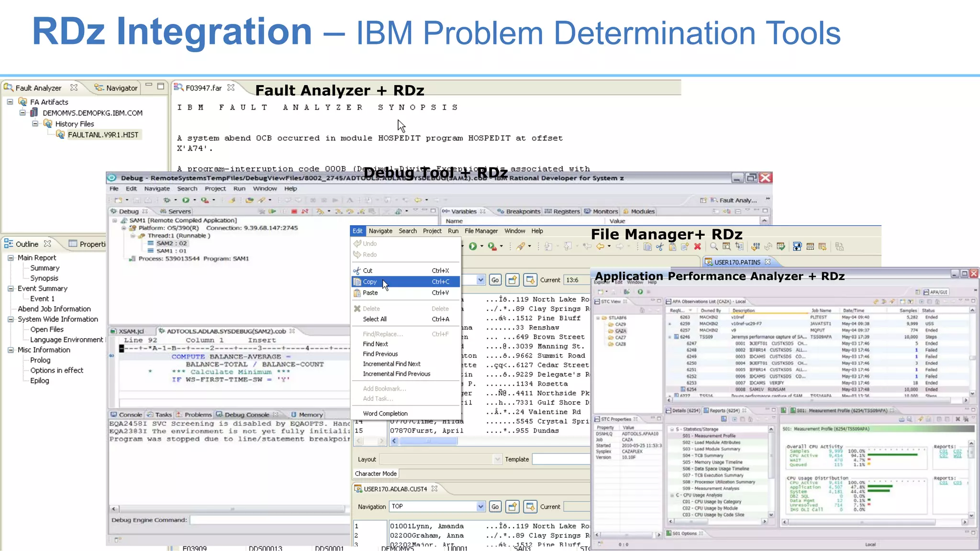Open the Project menu in Debug window
The height and width of the screenshot is (551, 980).
[215, 188]
